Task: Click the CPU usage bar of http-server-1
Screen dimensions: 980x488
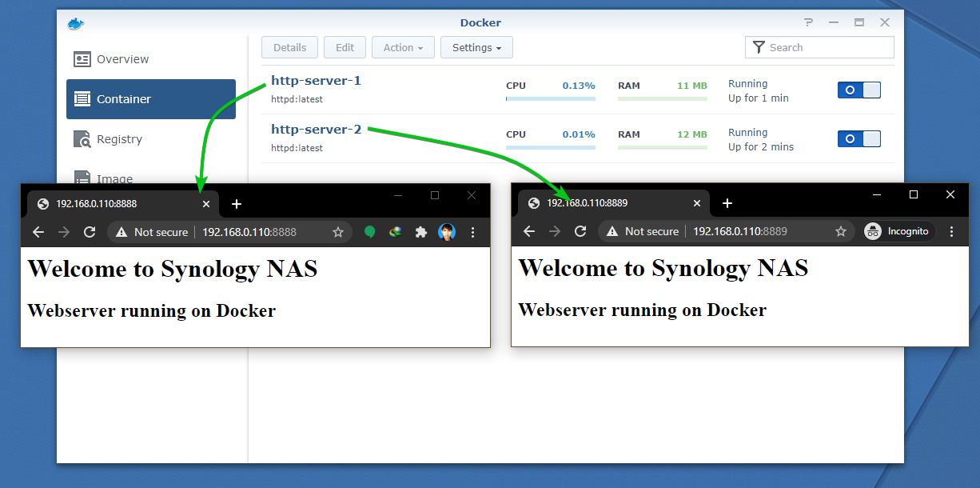Action: [551, 99]
